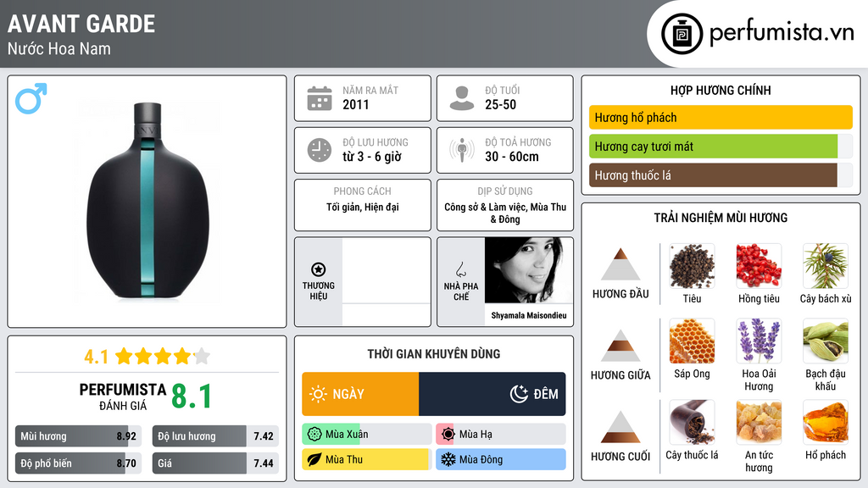This screenshot has height=488, width=868.
Task: Select the An tức hương benzoin image
Action: (x=759, y=422)
